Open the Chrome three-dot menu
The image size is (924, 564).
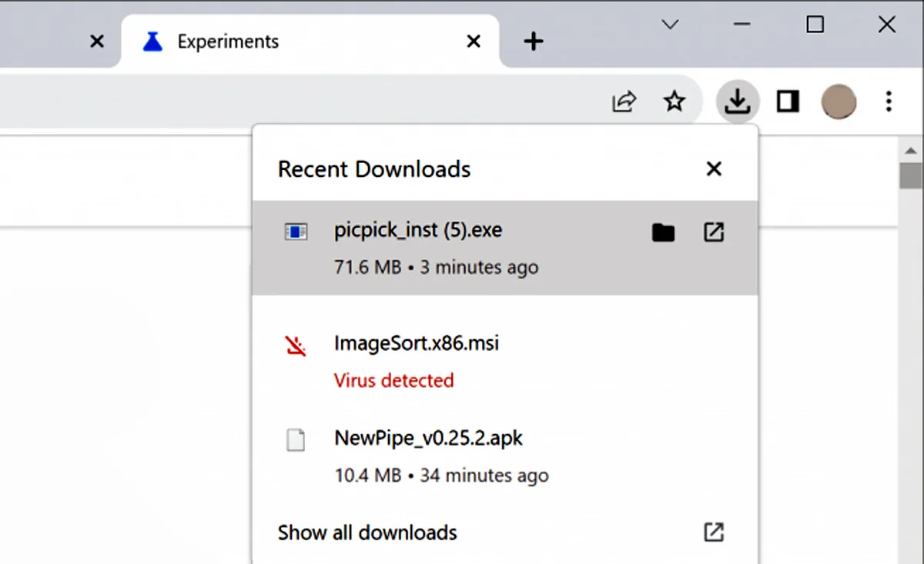[889, 101]
